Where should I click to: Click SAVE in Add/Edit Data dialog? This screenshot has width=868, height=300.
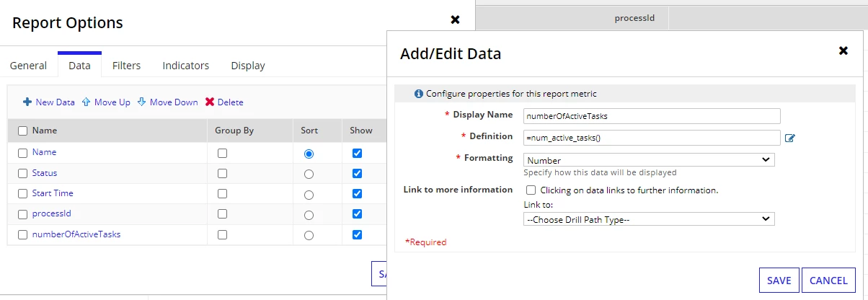779,281
